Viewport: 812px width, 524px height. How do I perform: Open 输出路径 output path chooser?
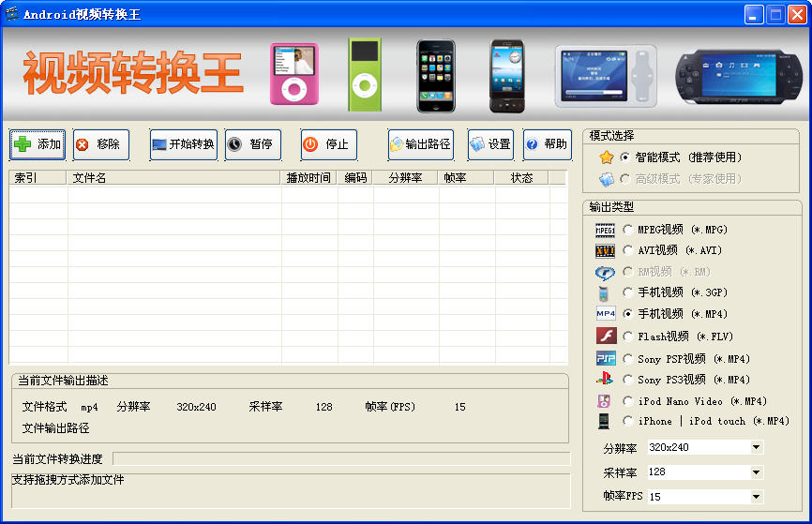click(421, 144)
